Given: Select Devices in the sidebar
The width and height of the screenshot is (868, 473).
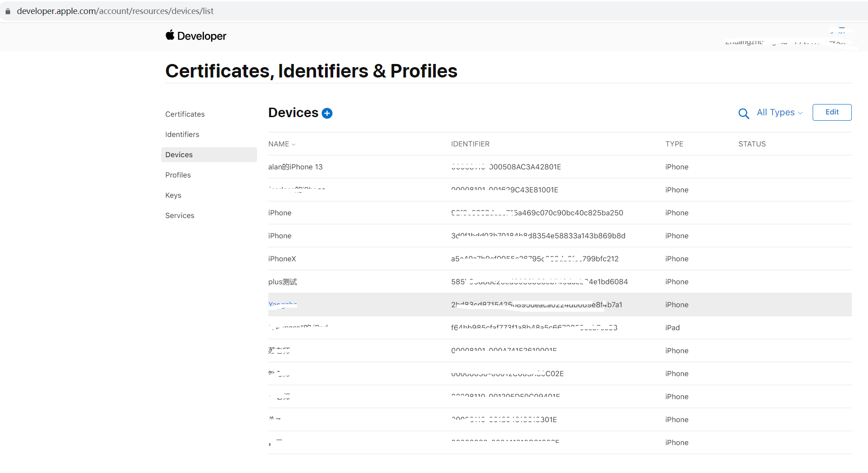Looking at the screenshot, I should tap(179, 155).
